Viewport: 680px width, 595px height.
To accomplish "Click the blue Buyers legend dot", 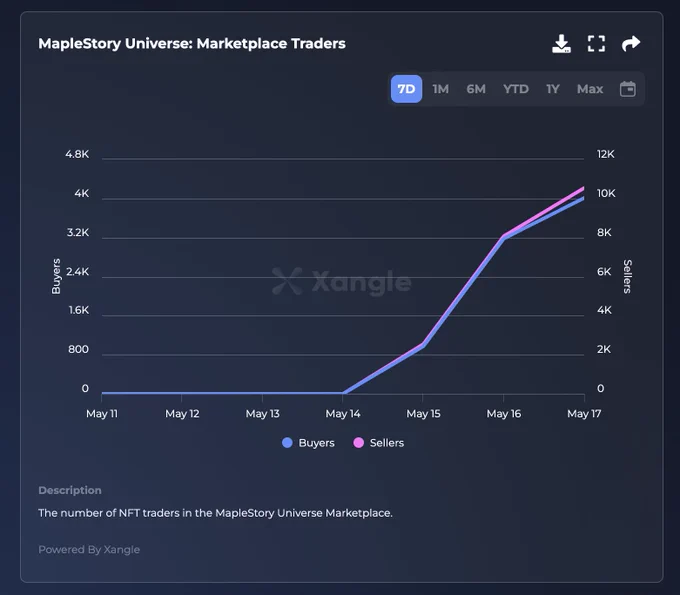I will (287, 443).
